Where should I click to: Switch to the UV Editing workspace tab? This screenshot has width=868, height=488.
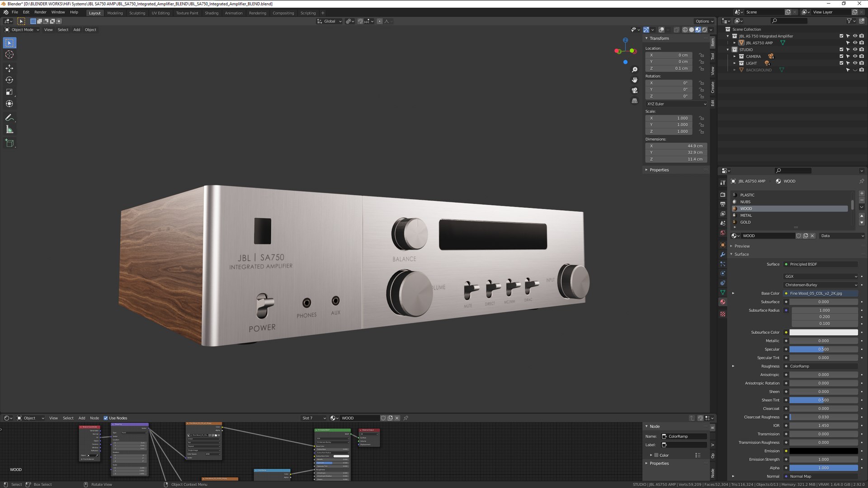(160, 13)
